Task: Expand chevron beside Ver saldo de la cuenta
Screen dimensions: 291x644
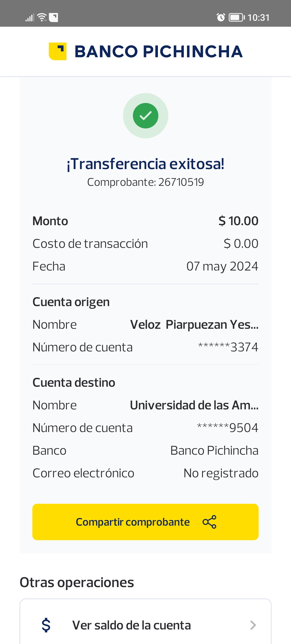Action: click(253, 625)
